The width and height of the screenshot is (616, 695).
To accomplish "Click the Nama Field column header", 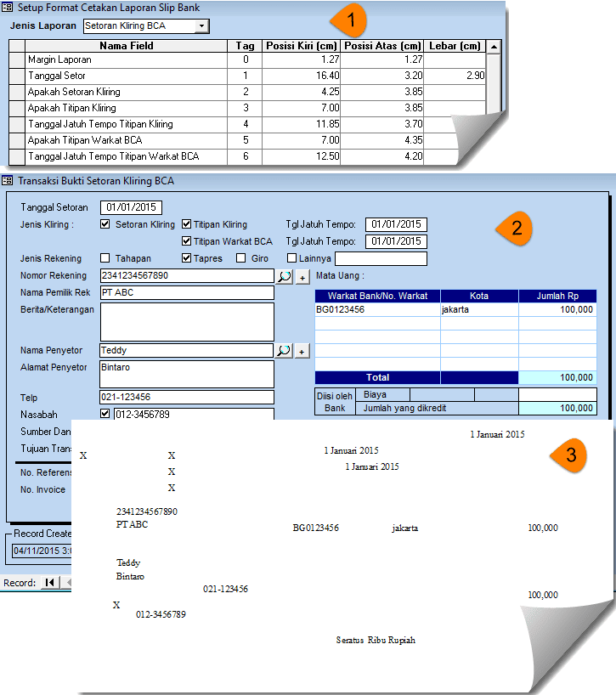I will point(127,46).
